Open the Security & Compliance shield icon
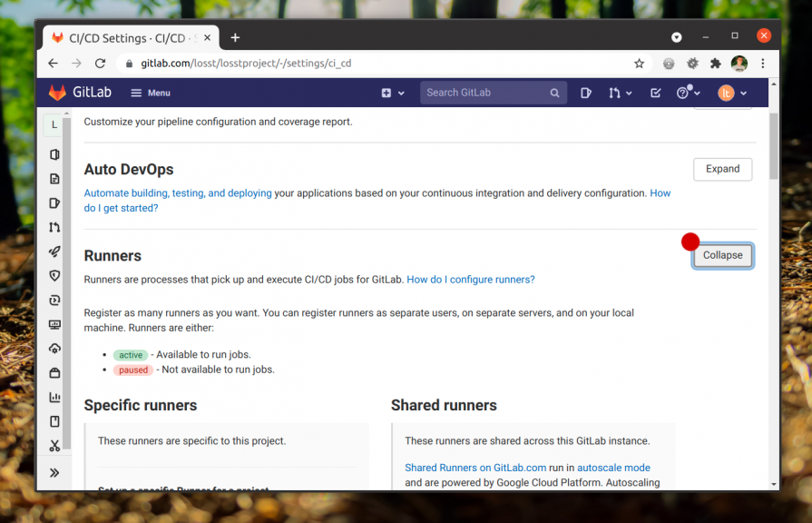The width and height of the screenshot is (812, 523). click(x=54, y=276)
